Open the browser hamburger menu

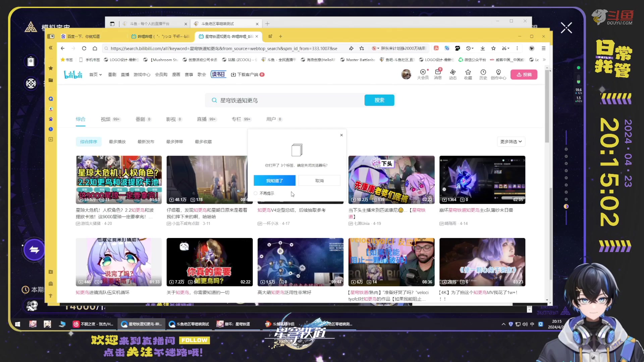[543, 48]
